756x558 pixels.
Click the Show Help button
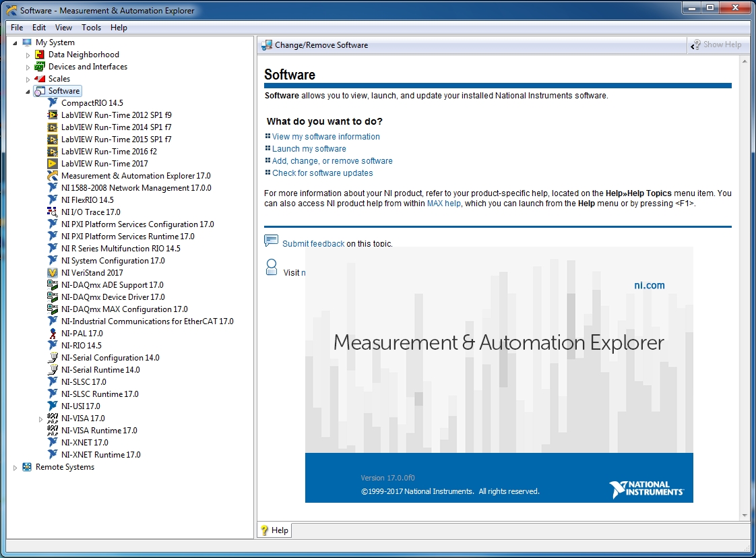coord(716,45)
